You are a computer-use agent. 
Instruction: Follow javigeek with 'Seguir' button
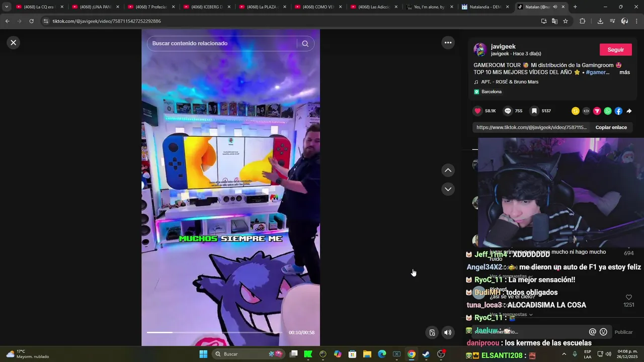[x=615, y=50]
